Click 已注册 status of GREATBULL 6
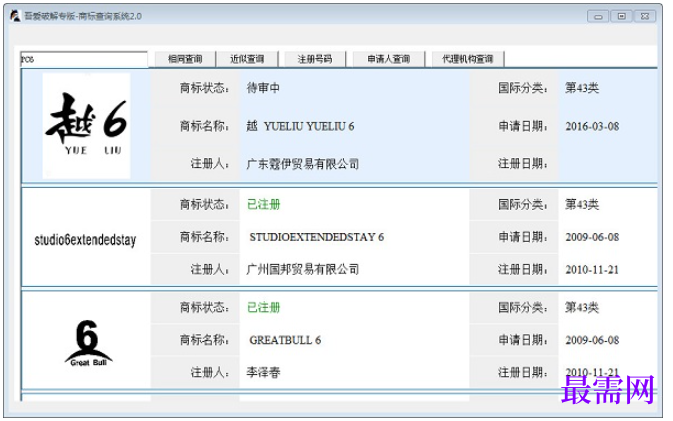This screenshot has width=673, height=421. tap(264, 307)
